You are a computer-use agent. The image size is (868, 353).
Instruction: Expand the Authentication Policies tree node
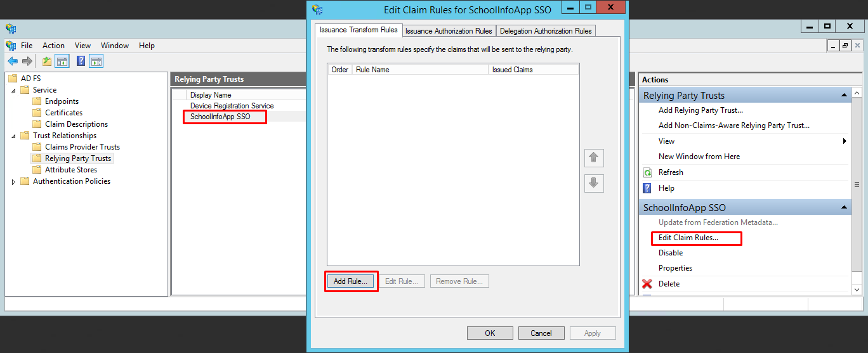(x=14, y=182)
